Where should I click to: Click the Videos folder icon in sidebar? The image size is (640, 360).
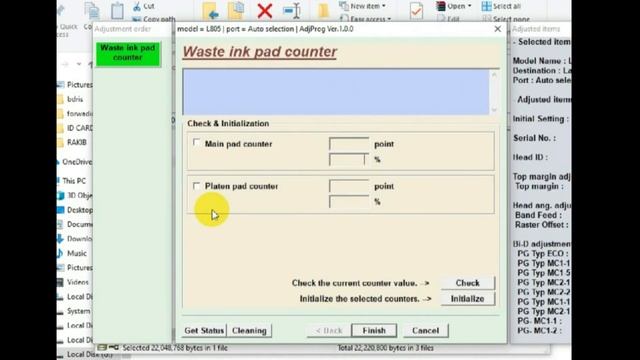click(60, 282)
